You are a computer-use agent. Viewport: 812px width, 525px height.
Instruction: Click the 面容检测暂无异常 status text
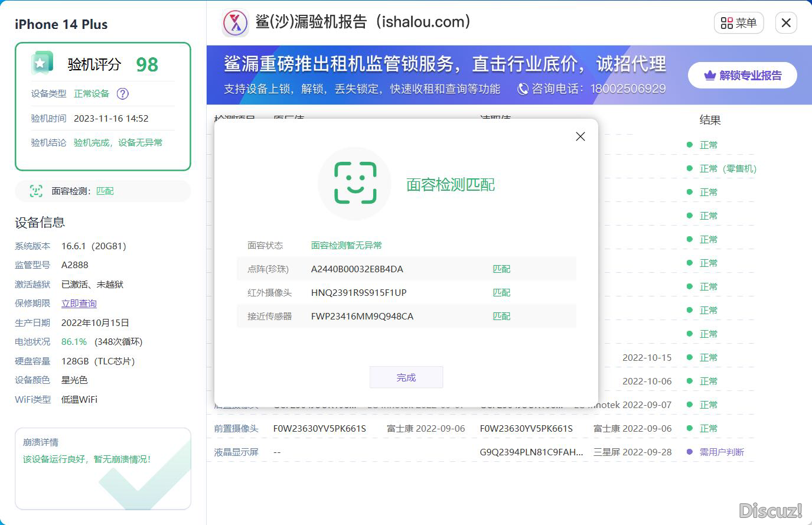coord(347,246)
